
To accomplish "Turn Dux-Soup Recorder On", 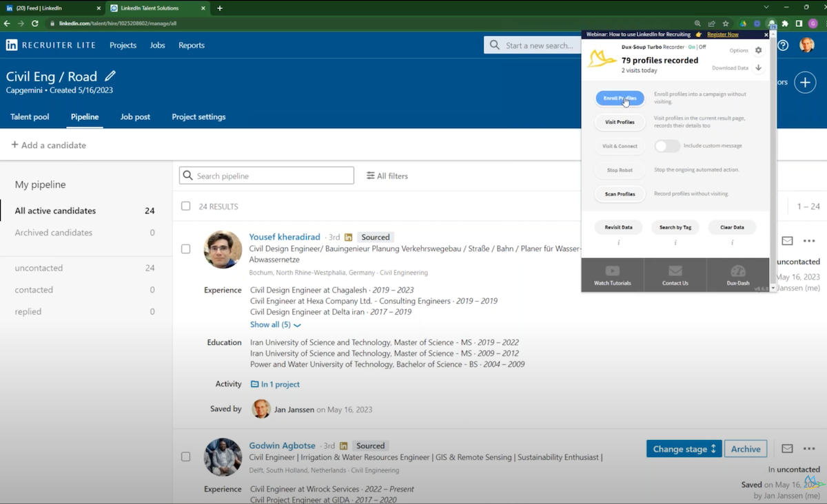I will pos(691,47).
